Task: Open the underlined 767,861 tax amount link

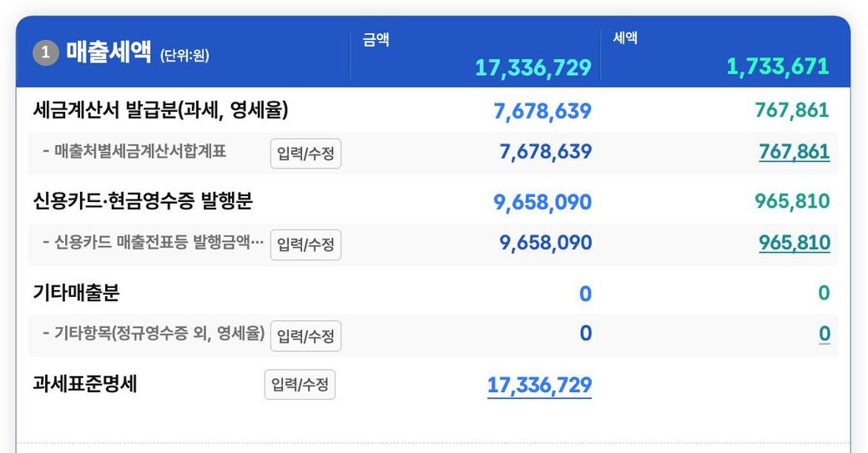Action: click(x=794, y=152)
